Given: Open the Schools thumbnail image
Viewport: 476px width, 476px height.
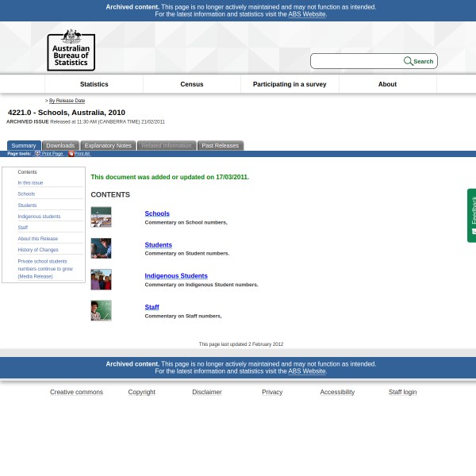Looking at the screenshot, I should click(x=101, y=217).
